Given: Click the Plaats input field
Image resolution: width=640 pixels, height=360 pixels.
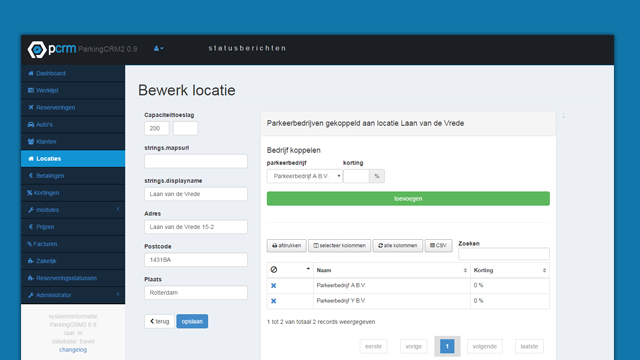Looking at the screenshot, I should pyautogui.click(x=196, y=293).
